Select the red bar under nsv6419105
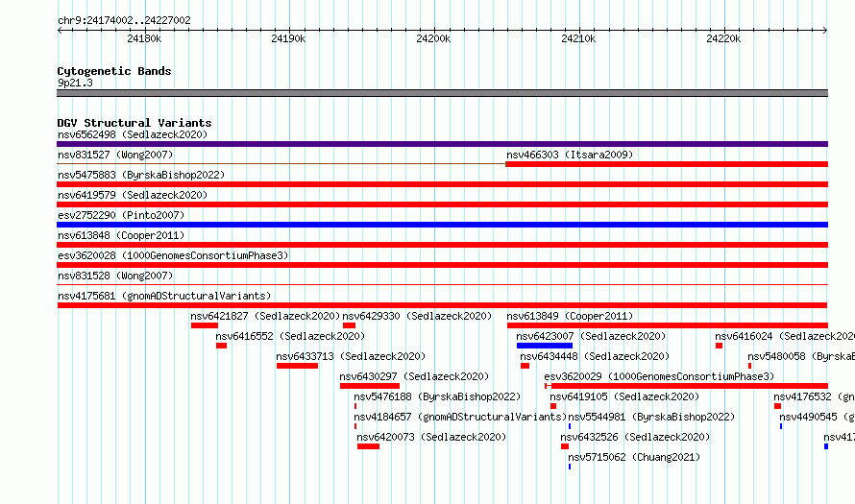This screenshot has width=855, height=504. pyautogui.click(x=553, y=406)
